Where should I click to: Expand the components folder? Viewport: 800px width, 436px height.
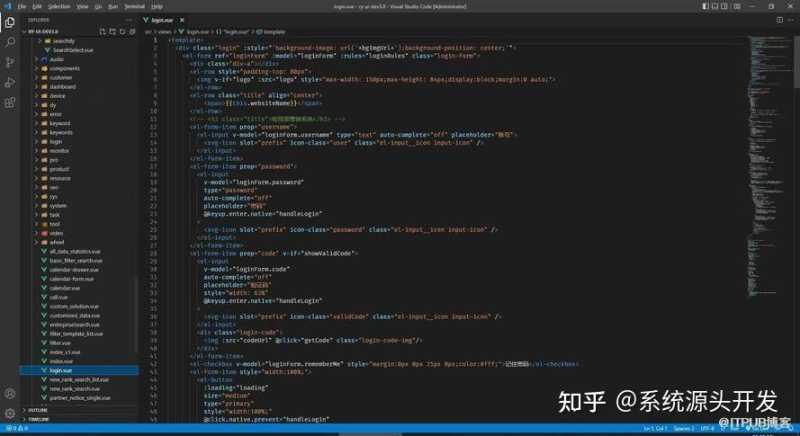pos(64,68)
